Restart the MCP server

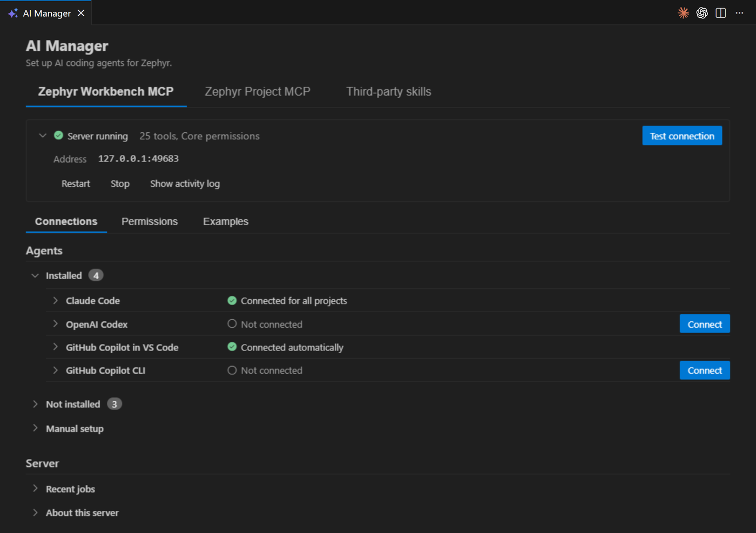[x=76, y=184]
